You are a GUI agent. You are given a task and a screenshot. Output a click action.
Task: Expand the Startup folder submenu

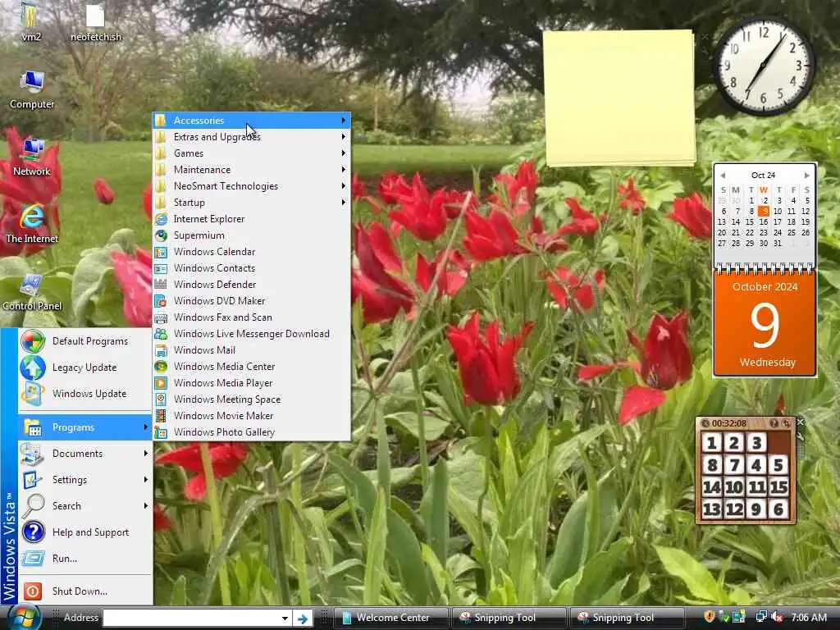pos(252,203)
